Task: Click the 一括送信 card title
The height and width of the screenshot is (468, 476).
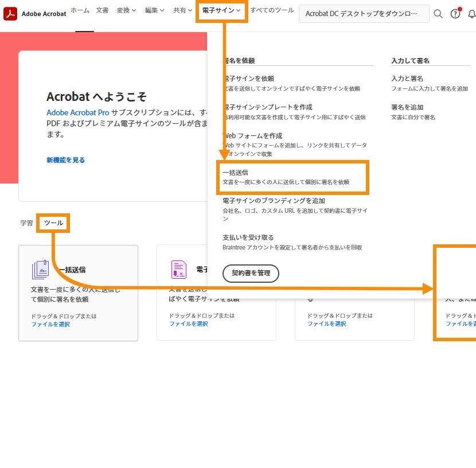Action: click(x=73, y=270)
